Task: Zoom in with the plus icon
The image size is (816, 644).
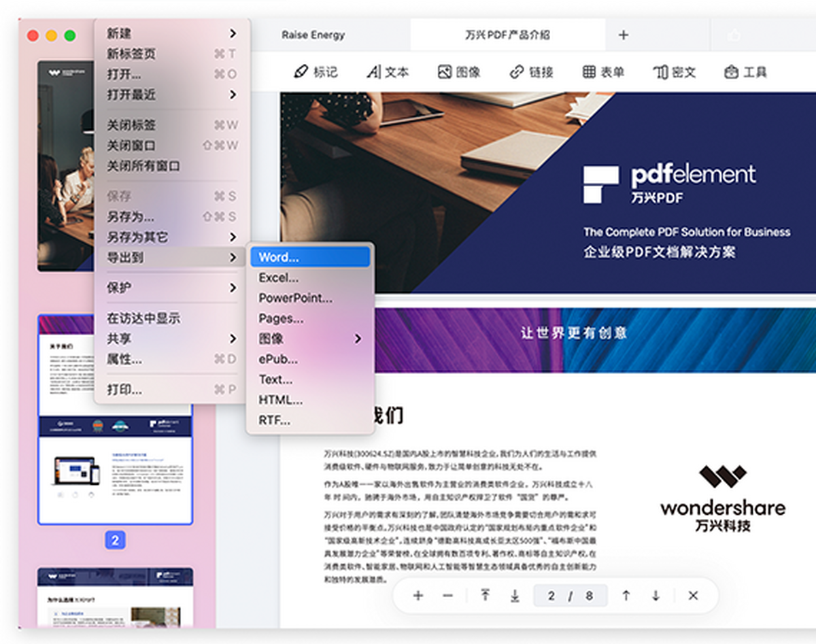Action: pos(418,596)
